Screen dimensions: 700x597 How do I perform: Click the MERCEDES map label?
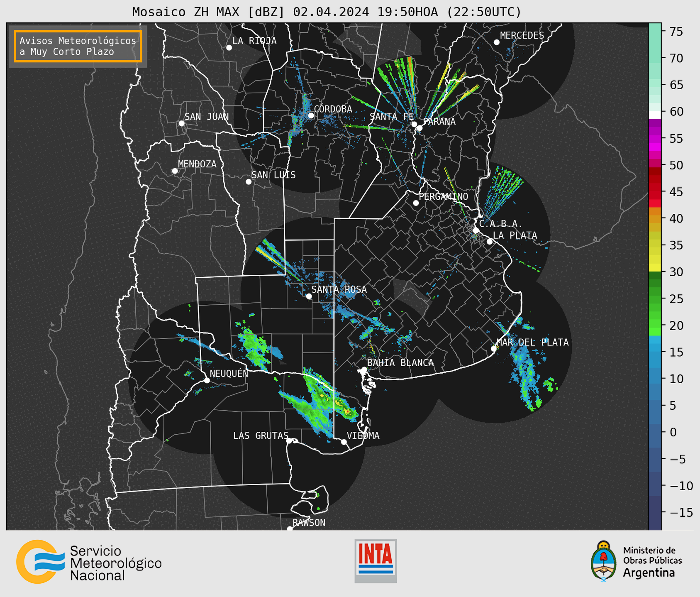click(522, 36)
